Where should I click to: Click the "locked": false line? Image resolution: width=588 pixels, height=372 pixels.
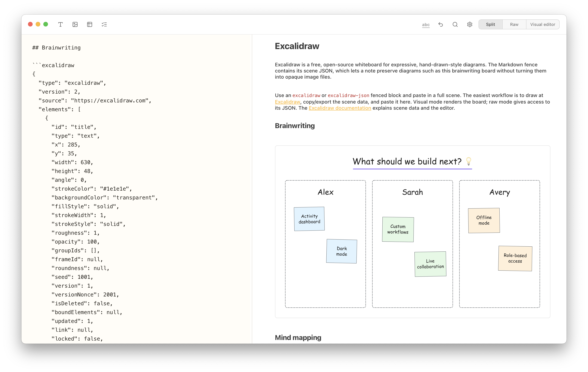[77, 339]
